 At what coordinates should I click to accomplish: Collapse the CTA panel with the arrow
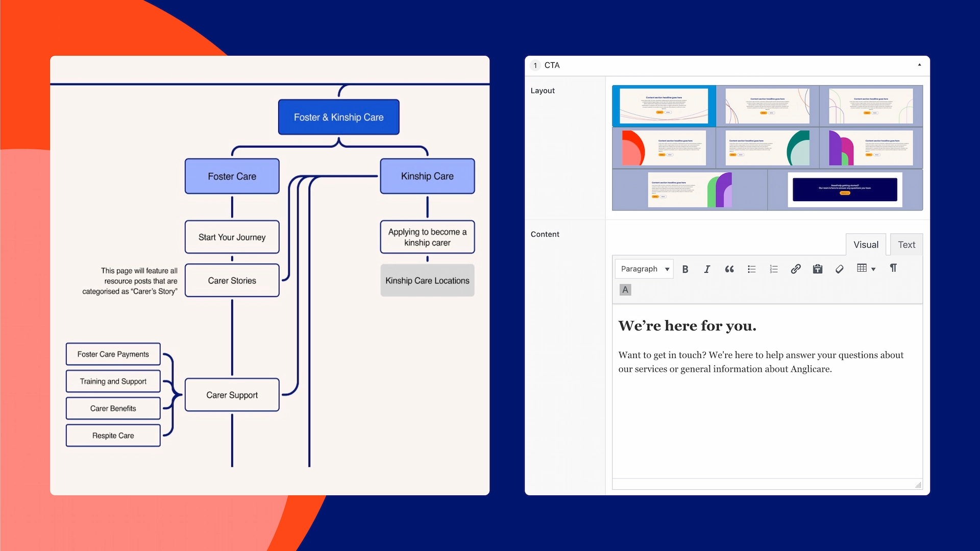920,65
